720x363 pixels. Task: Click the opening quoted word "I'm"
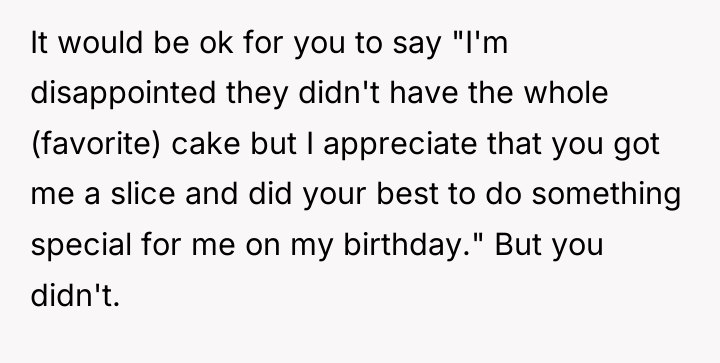point(485,43)
